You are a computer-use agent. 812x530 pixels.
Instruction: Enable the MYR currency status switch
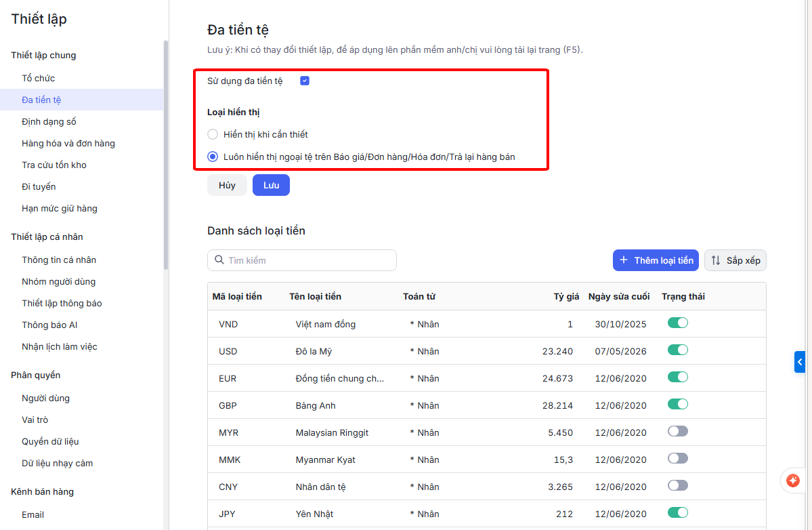677,431
